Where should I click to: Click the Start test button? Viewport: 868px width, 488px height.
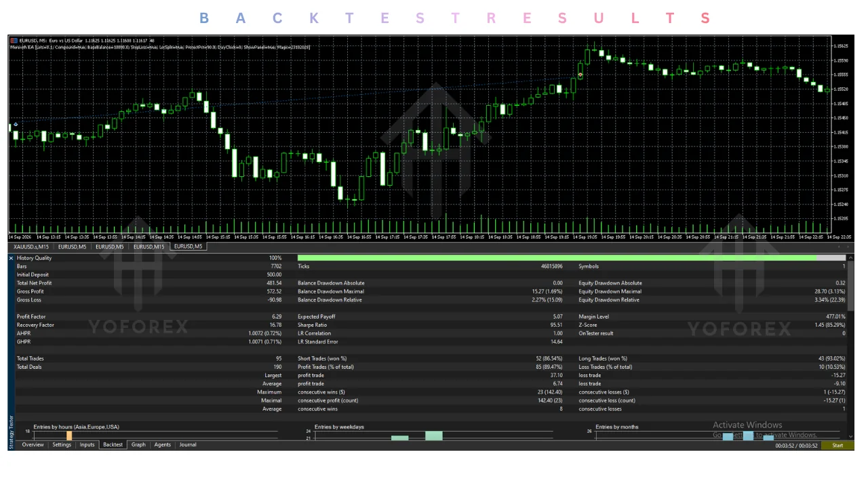coord(837,445)
